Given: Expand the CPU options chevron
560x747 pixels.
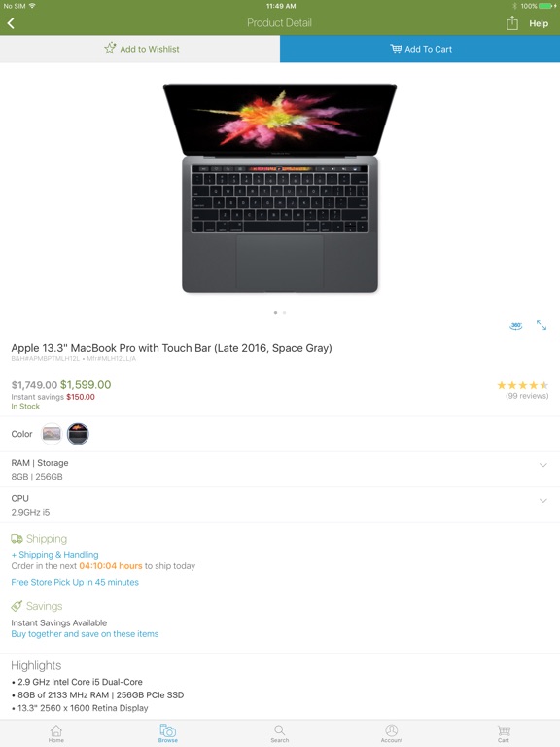Looking at the screenshot, I should pos(542,501).
